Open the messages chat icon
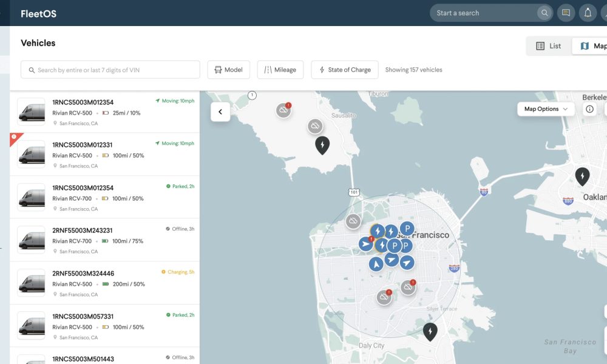The width and height of the screenshot is (607, 364). point(566,13)
